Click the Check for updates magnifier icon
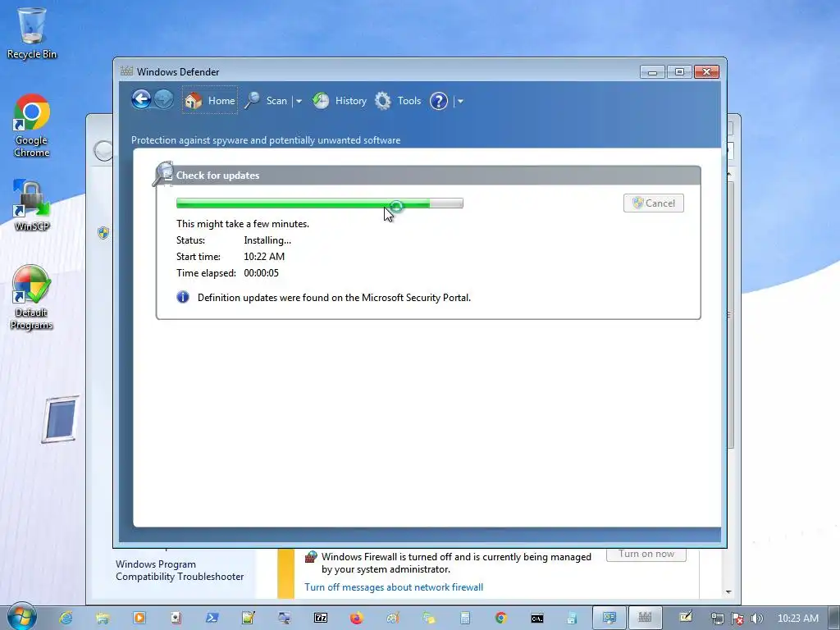This screenshot has width=840, height=630. (163, 174)
